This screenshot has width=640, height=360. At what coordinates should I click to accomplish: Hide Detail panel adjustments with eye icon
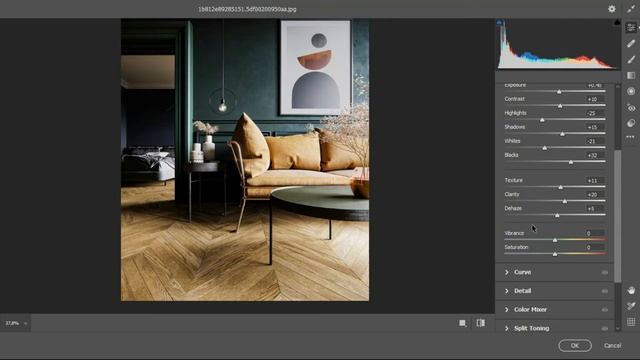coord(604,291)
